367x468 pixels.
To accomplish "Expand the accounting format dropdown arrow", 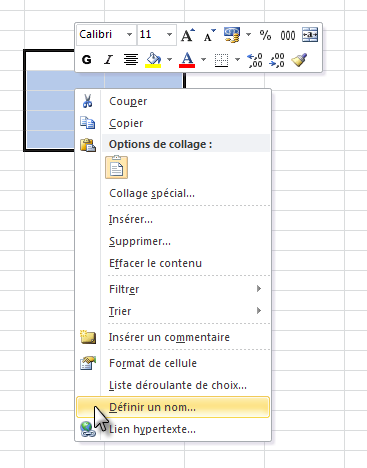I will click(x=248, y=35).
